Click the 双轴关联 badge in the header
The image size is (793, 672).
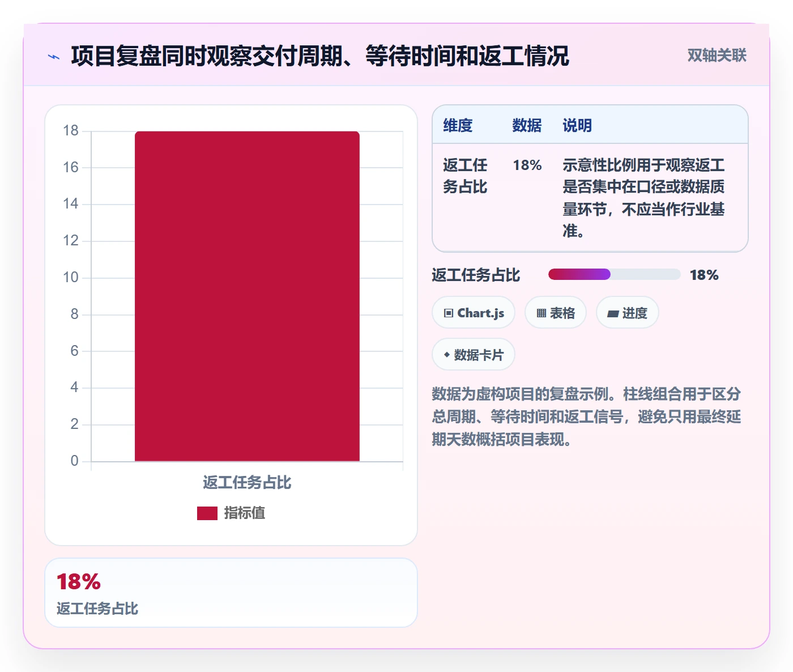point(717,56)
